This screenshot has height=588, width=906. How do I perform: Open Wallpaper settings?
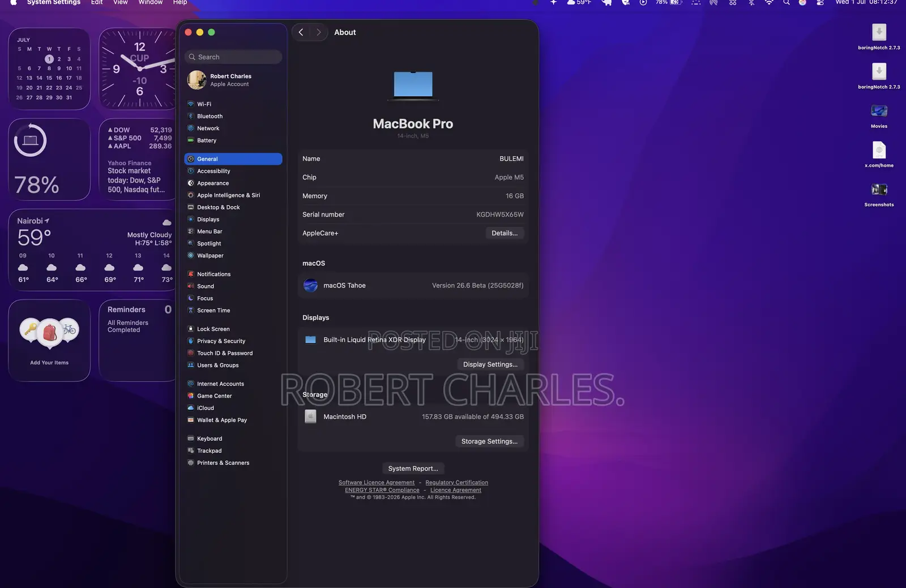233,256
